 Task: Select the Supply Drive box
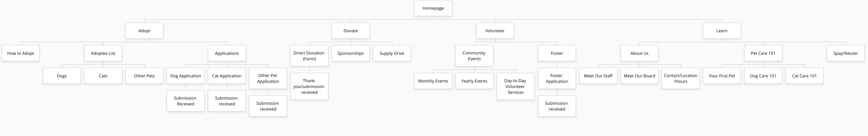(x=392, y=53)
